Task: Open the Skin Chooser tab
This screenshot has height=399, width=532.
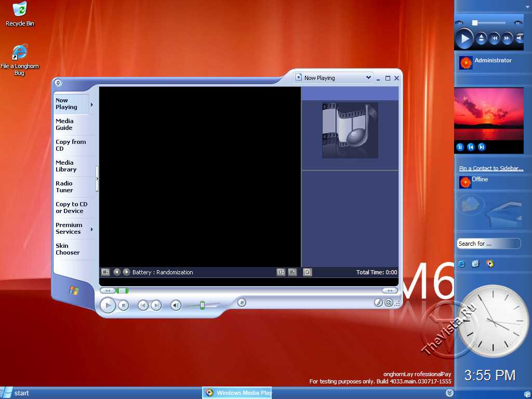Action: [68, 249]
